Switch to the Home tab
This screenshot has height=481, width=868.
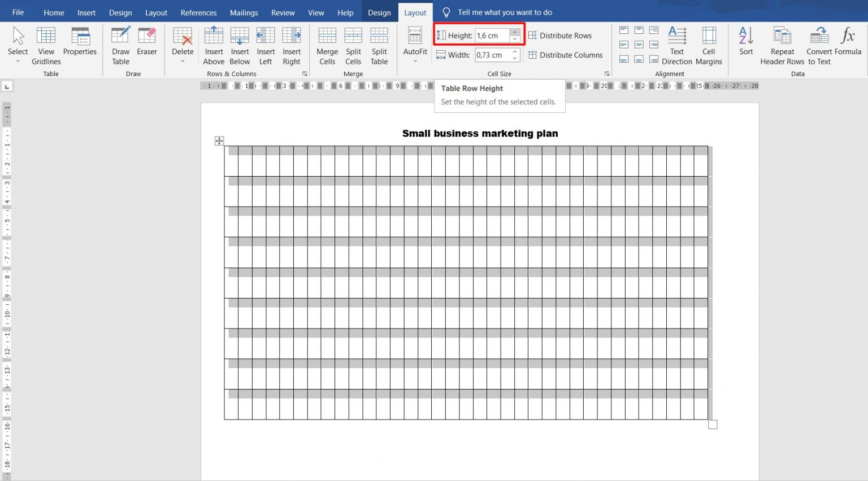[54, 12]
